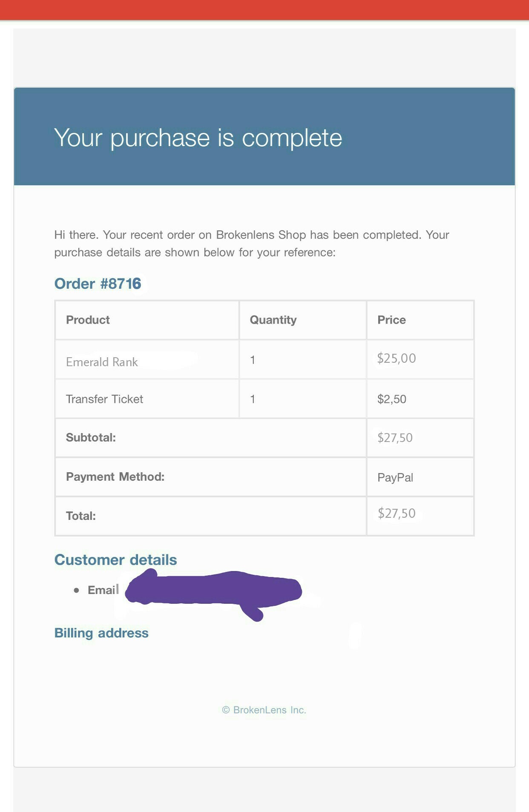Click the Customer details heading

[115, 560]
